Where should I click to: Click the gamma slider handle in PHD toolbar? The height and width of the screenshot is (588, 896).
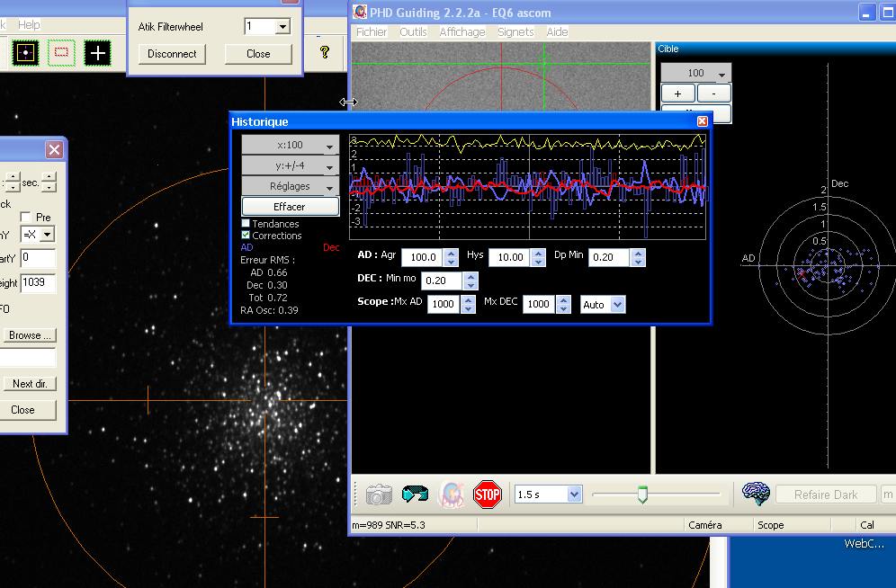[642, 494]
